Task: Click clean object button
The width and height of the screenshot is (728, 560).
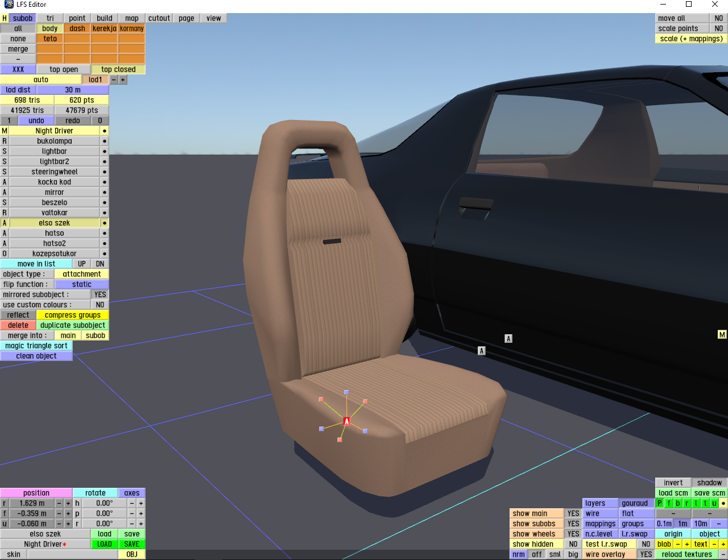Action: (36, 356)
